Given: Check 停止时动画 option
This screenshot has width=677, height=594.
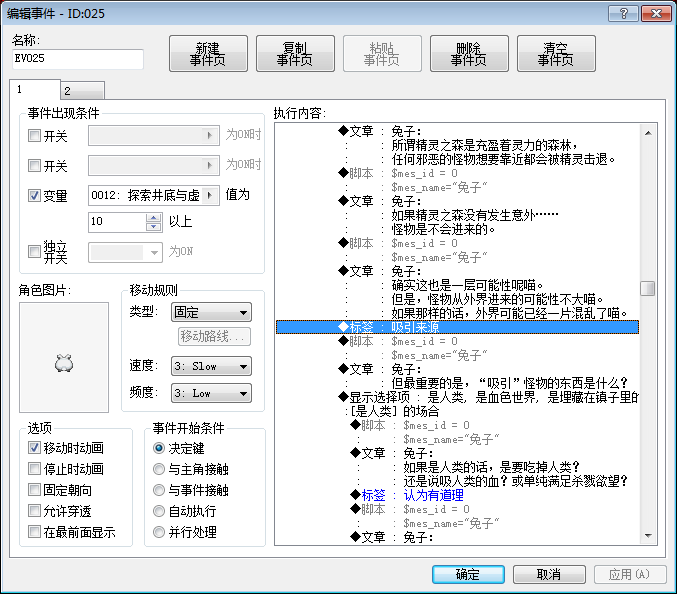Looking at the screenshot, I should pyautogui.click(x=34, y=468).
